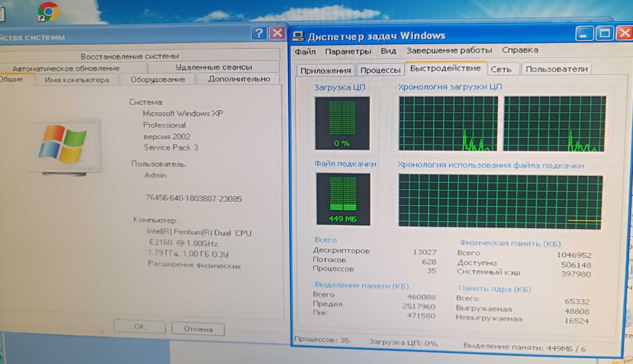
Task: Close the System Properties window
Action: pos(277,33)
